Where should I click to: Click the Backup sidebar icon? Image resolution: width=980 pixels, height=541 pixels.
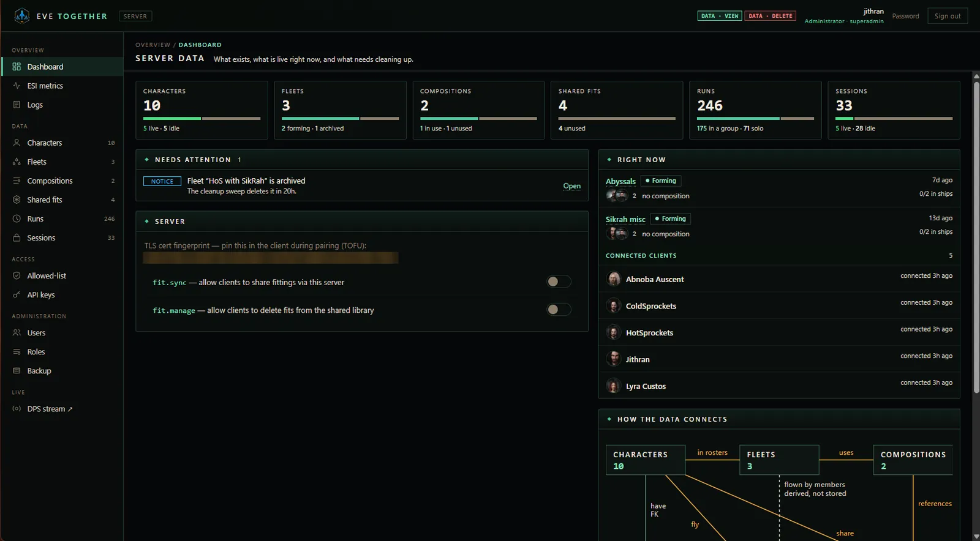pyautogui.click(x=17, y=371)
